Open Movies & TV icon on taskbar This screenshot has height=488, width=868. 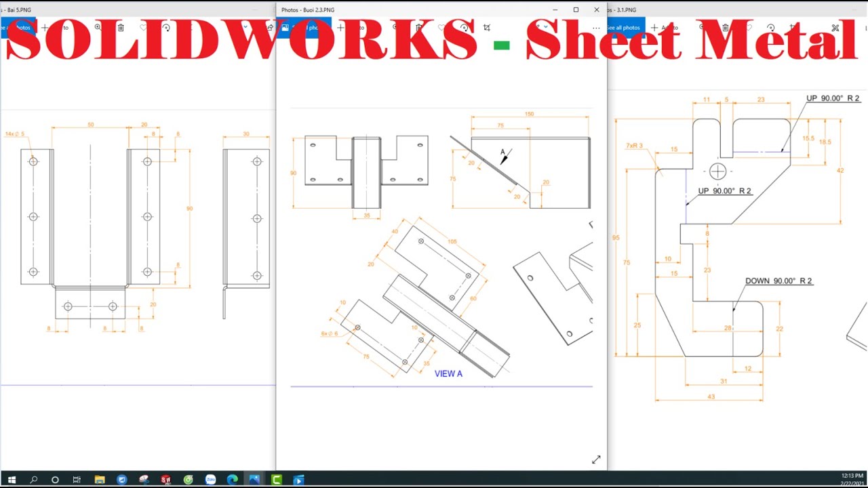tap(298, 480)
